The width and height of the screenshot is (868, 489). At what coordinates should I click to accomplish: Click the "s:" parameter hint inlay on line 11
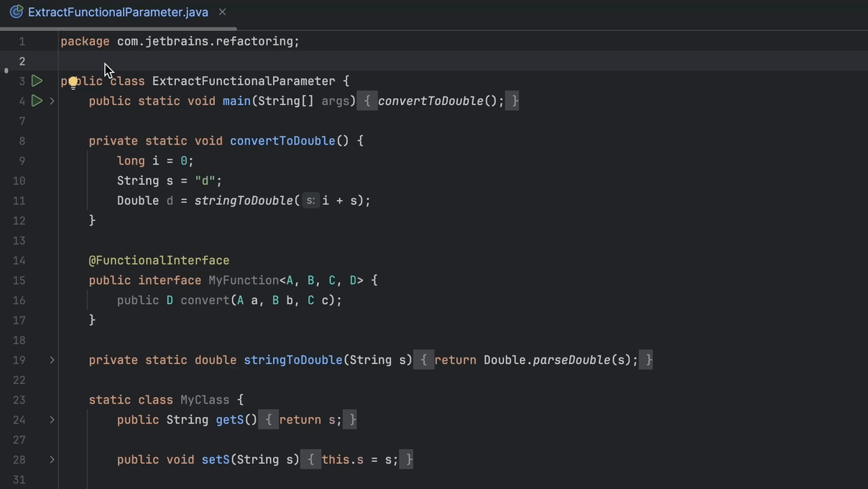coord(310,201)
